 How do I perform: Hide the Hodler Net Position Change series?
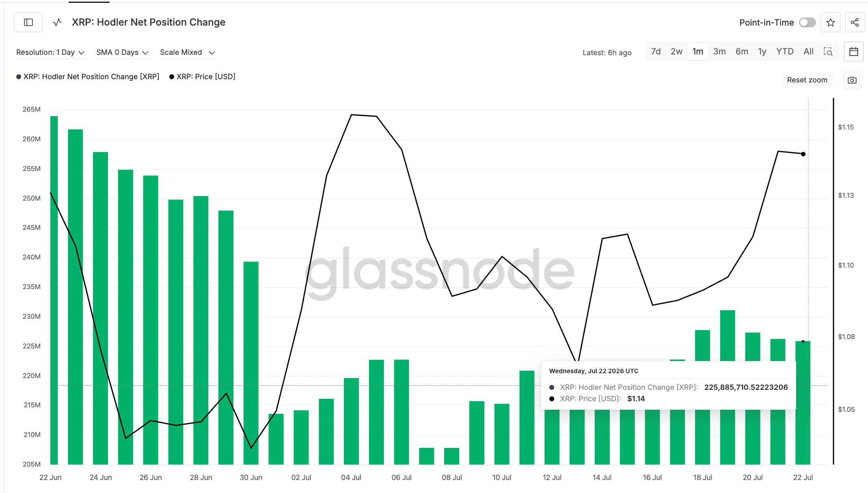pyautogui.click(x=88, y=77)
